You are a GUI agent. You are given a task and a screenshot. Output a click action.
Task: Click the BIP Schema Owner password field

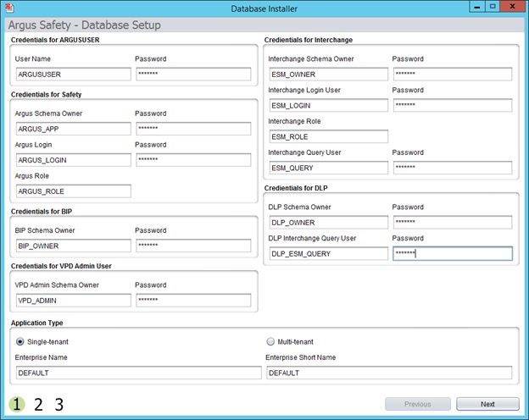[x=193, y=246]
